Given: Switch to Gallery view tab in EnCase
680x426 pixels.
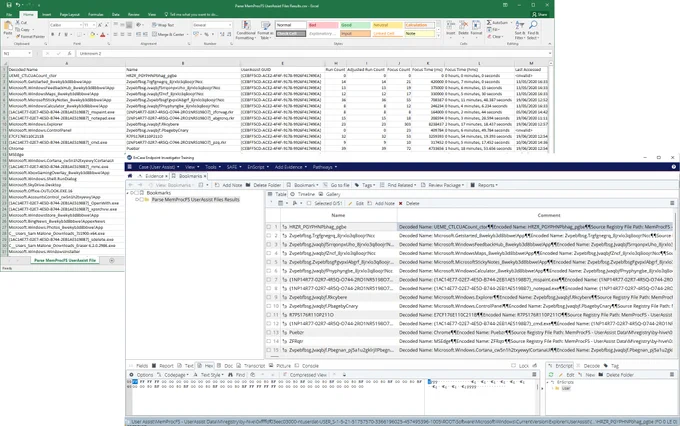Looking at the screenshot, I should [x=330, y=194].
